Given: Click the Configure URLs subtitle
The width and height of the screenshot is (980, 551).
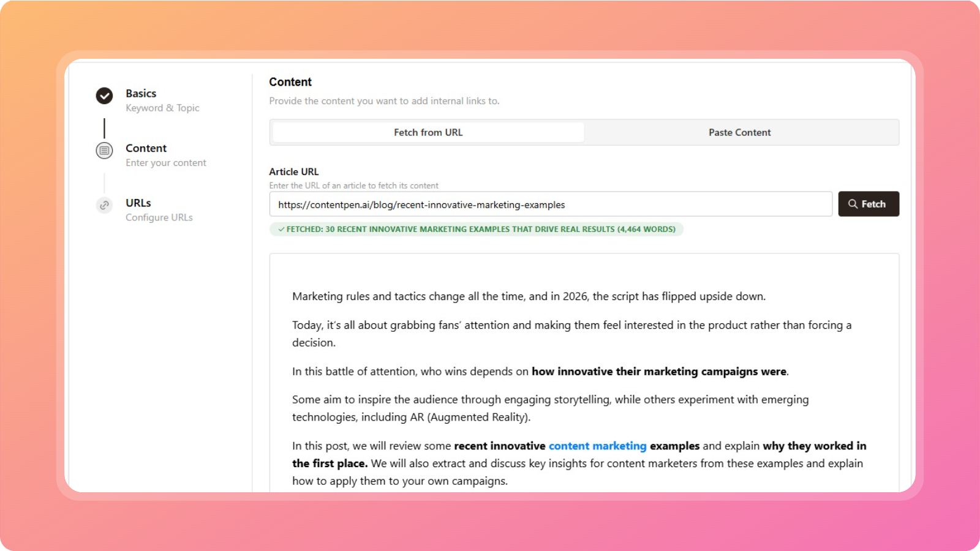Looking at the screenshot, I should [159, 217].
